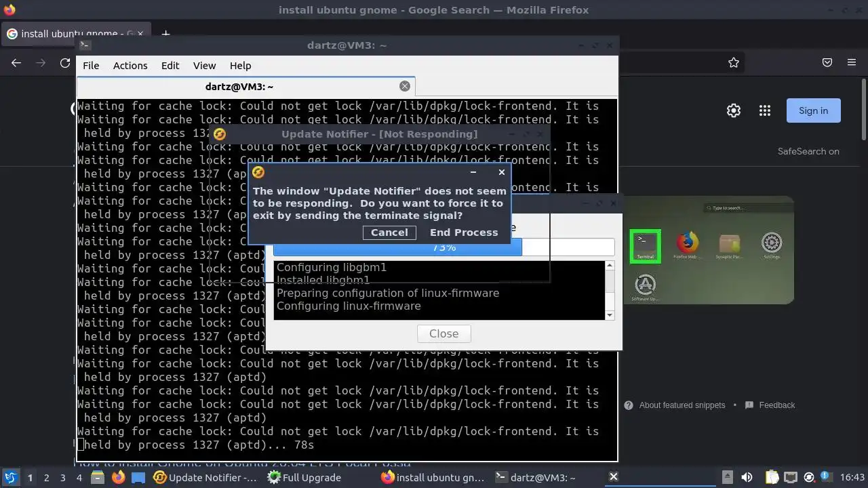Open the terminal File menu
Image resolution: width=868 pixels, height=488 pixels.
(x=91, y=66)
